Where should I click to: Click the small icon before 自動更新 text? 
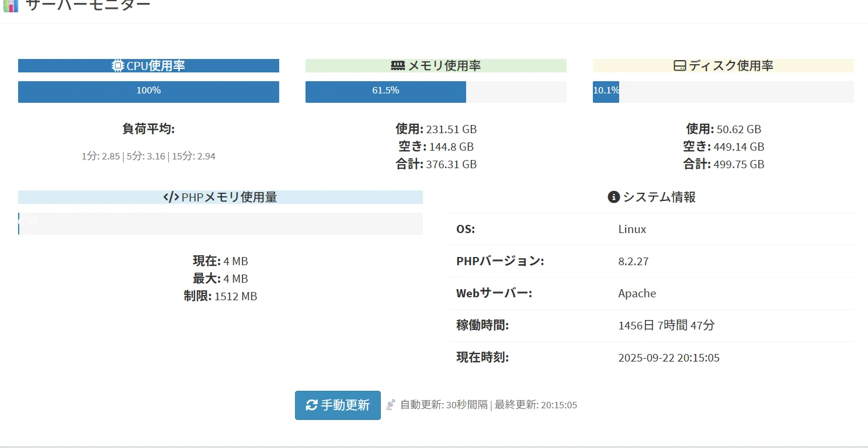pyautogui.click(x=391, y=405)
